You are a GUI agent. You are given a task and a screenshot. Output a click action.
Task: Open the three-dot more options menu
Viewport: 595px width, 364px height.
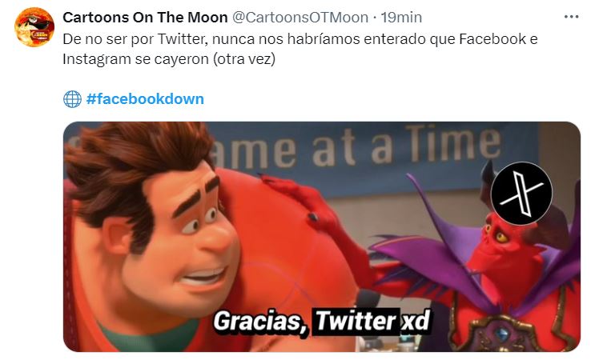pyautogui.click(x=571, y=17)
